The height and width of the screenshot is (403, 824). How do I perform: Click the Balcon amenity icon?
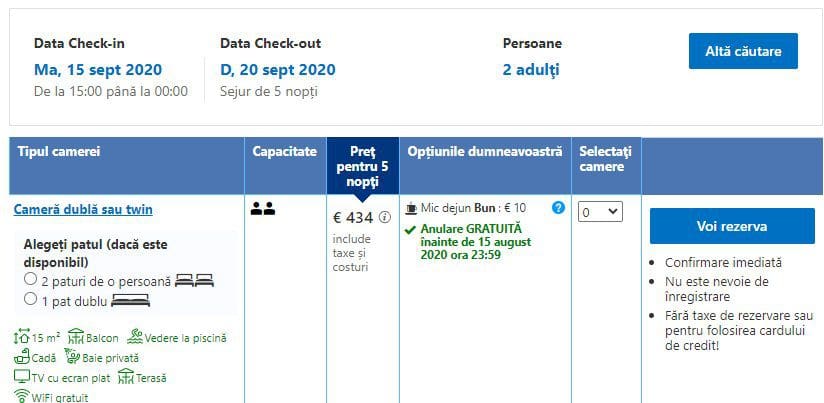click(x=76, y=337)
